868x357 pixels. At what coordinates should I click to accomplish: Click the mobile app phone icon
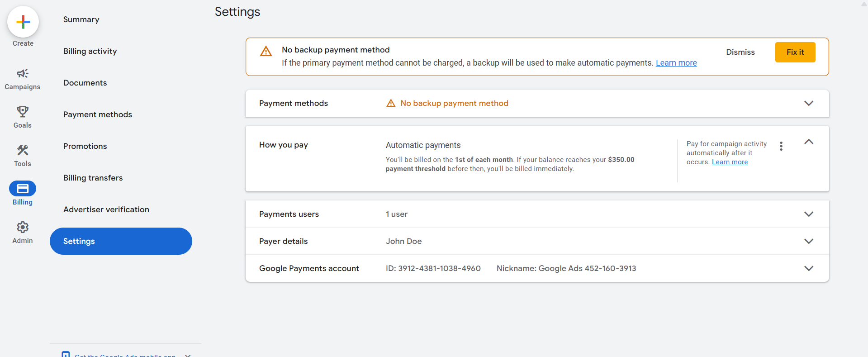66,354
